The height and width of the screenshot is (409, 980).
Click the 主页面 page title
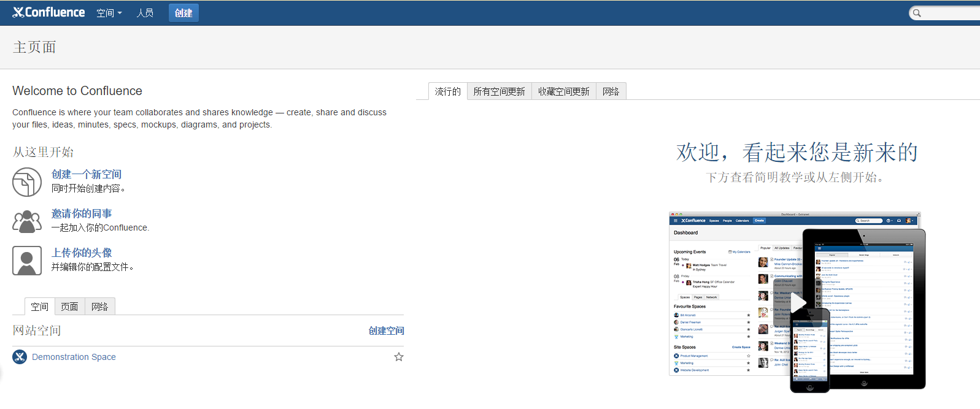click(x=34, y=47)
